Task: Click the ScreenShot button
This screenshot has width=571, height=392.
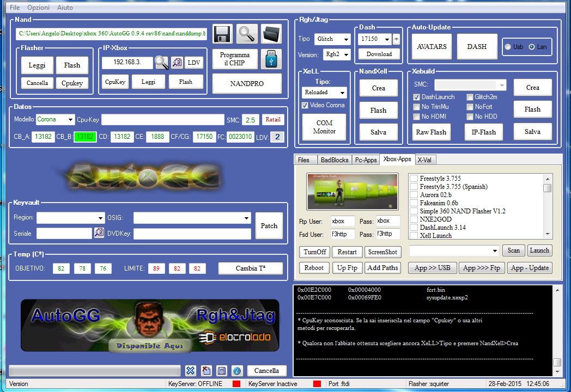Action: [x=382, y=252]
